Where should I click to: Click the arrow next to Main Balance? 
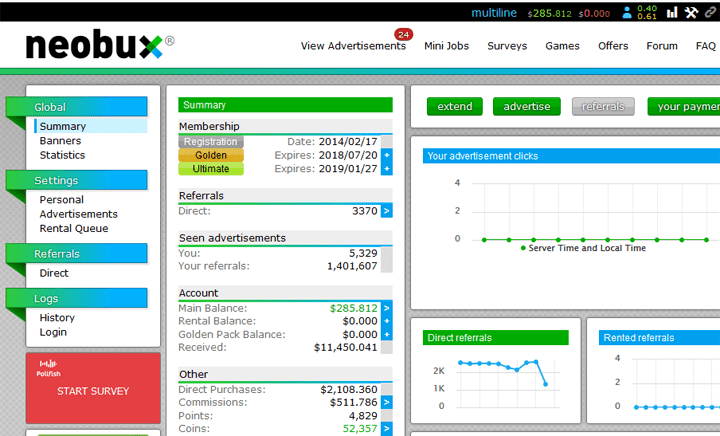point(387,308)
